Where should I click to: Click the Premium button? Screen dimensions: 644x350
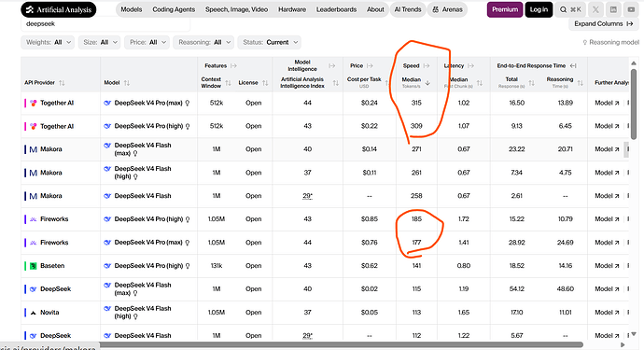tap(505, 9)
